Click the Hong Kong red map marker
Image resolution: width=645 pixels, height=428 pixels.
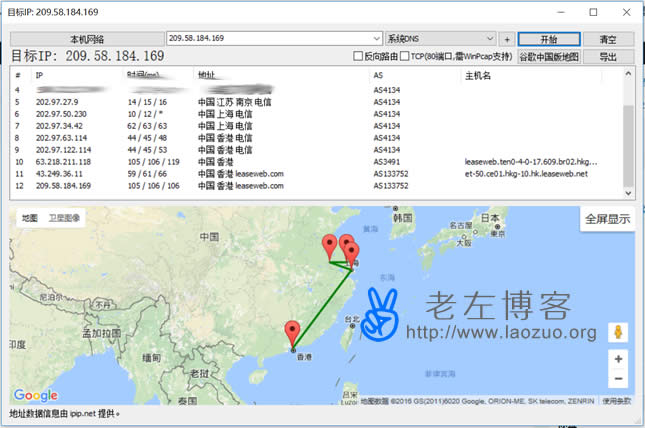point(292,332)
